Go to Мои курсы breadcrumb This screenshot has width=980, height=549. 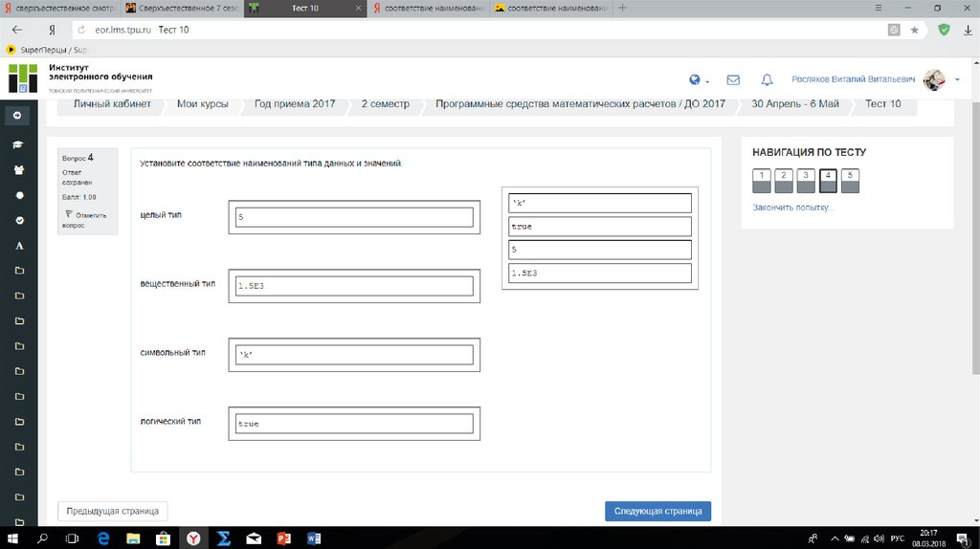[x=203, y=104]
